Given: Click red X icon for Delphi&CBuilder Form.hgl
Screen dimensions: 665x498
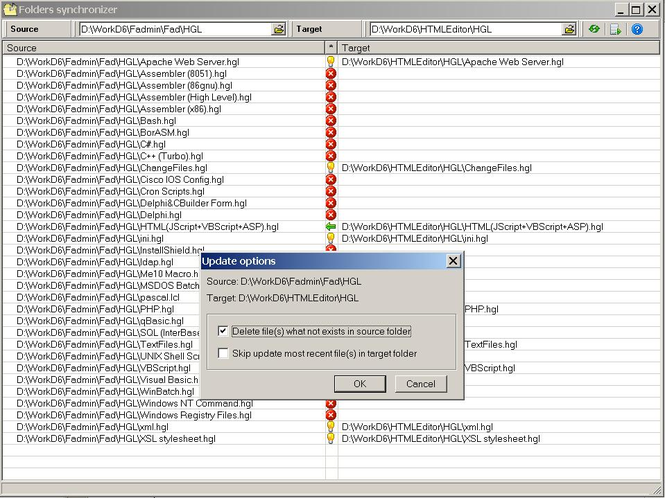Looking at the screenshot, I should (x=331, y=203).
